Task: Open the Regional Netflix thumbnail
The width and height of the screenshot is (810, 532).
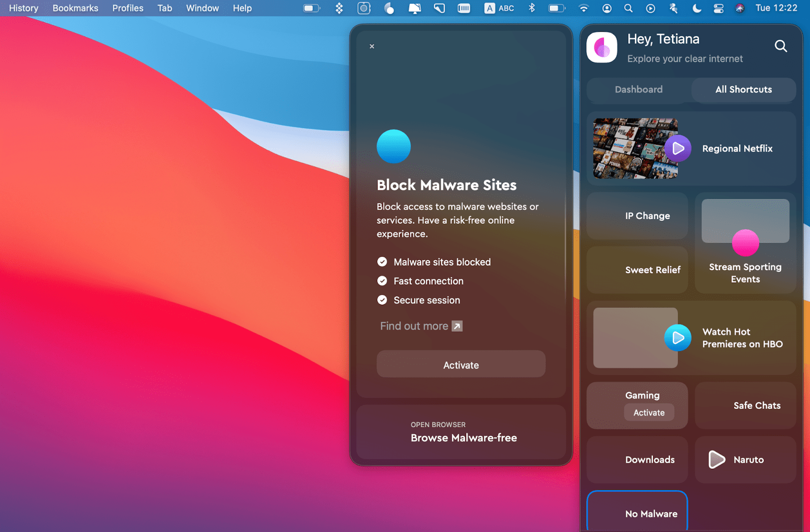Action: click(635, 148)
